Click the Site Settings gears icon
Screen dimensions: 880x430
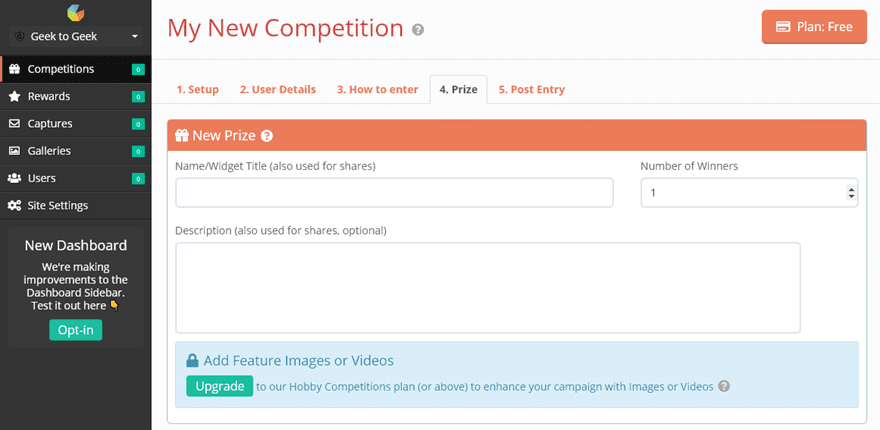click(14, 205)
